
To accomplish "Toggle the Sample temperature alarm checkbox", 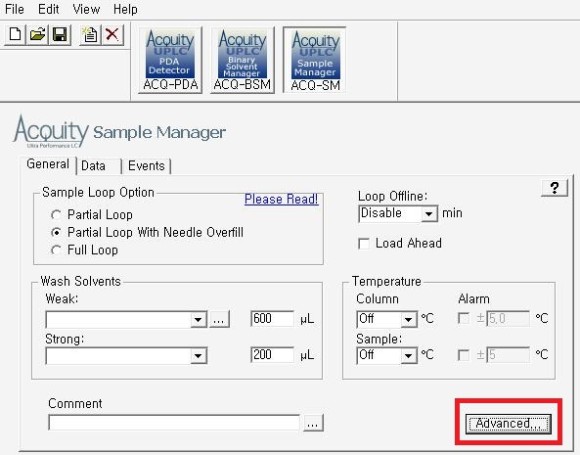I will [x=463, y=355].
